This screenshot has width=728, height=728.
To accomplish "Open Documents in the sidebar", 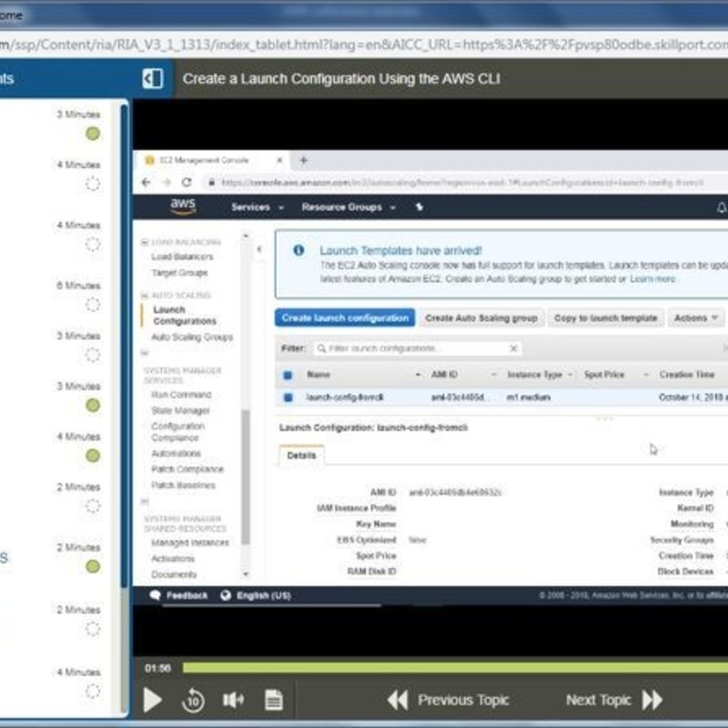I will (x=174, y=574).
